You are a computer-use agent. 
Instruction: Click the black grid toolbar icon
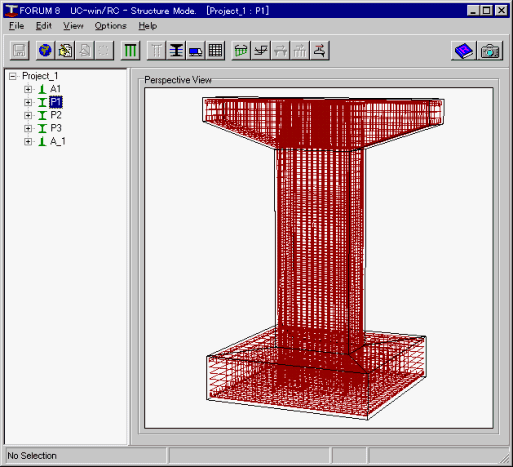click(215, 51)
